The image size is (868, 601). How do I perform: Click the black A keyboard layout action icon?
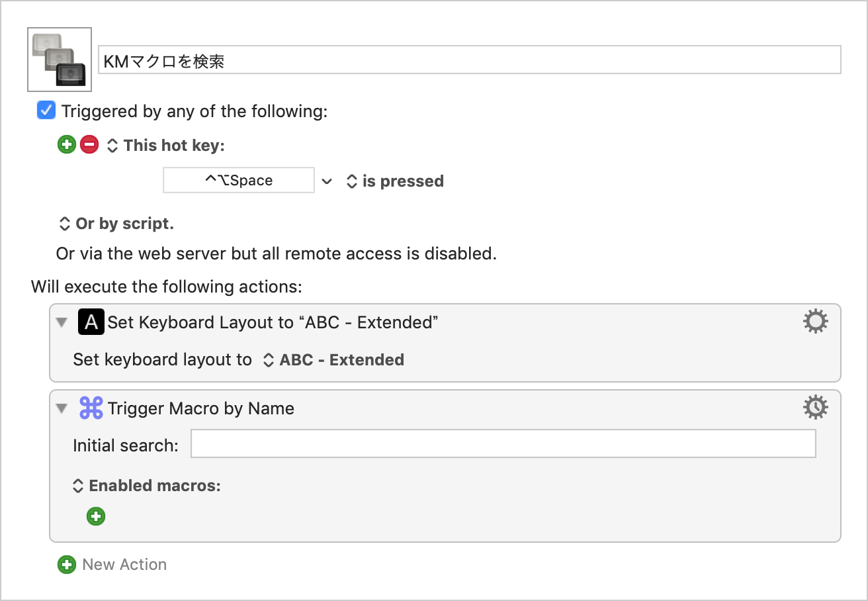click(91, 322)
